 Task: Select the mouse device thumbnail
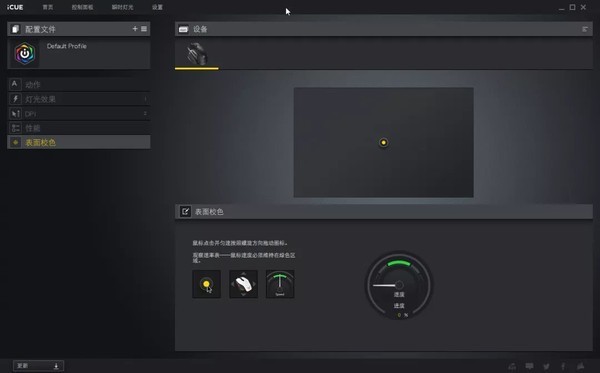(x=197, y=54)
